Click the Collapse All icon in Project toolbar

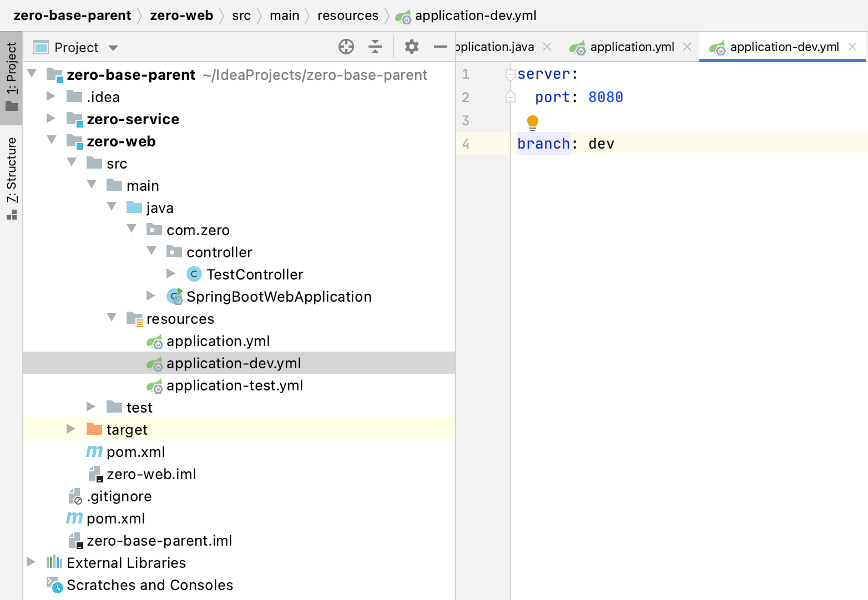[375, 47]
